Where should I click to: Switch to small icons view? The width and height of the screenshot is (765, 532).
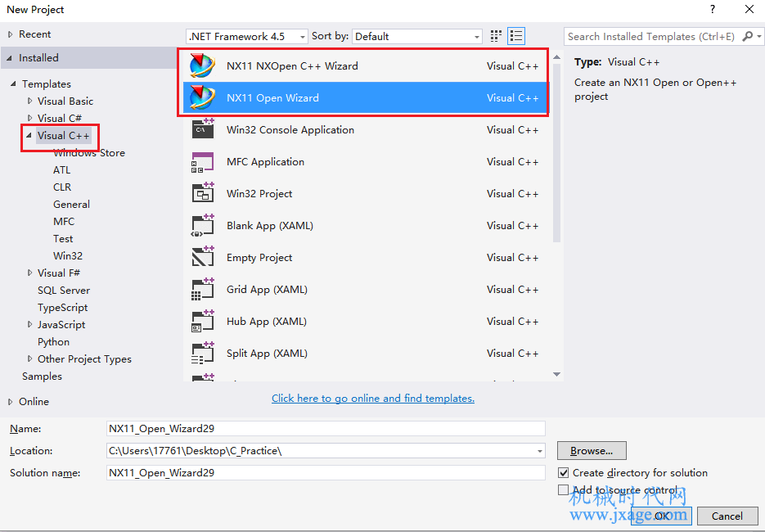(x=496, y=36)
